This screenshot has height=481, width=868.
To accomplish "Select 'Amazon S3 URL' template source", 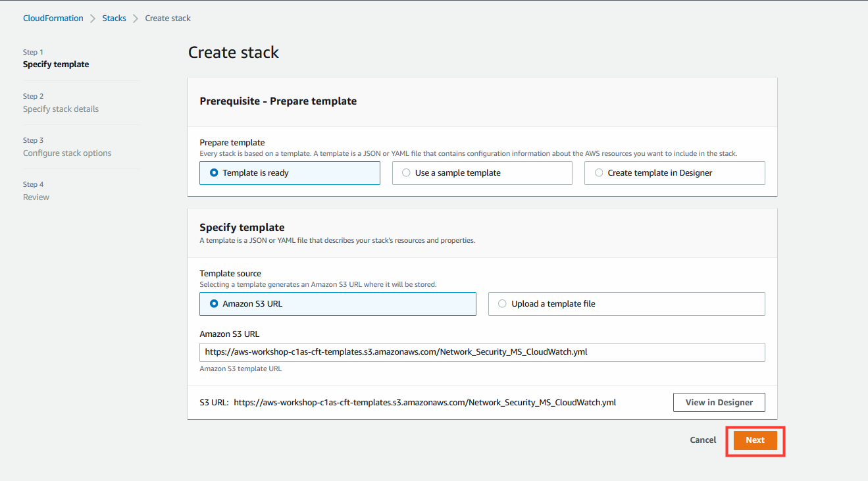I will (x=338, y=304).
